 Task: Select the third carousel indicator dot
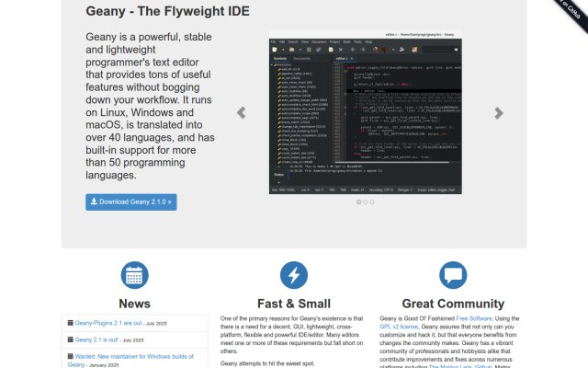pyautogui.click(x=371, y=202)
